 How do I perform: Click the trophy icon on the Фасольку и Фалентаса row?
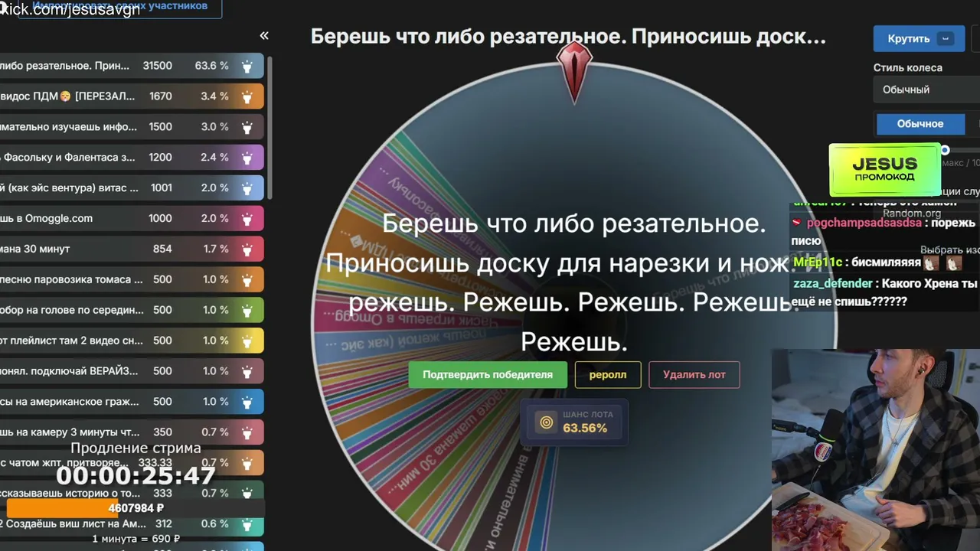(x=247, y=158)
